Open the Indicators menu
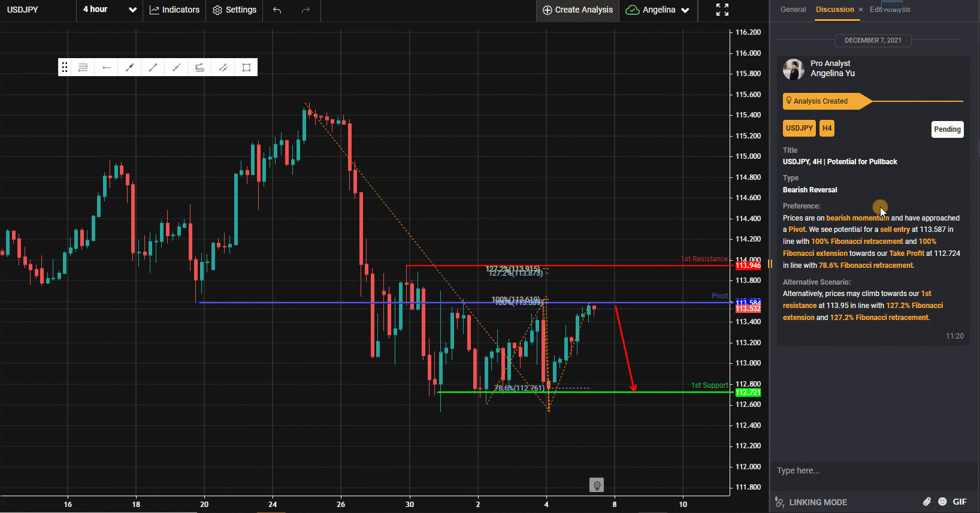 174,10
